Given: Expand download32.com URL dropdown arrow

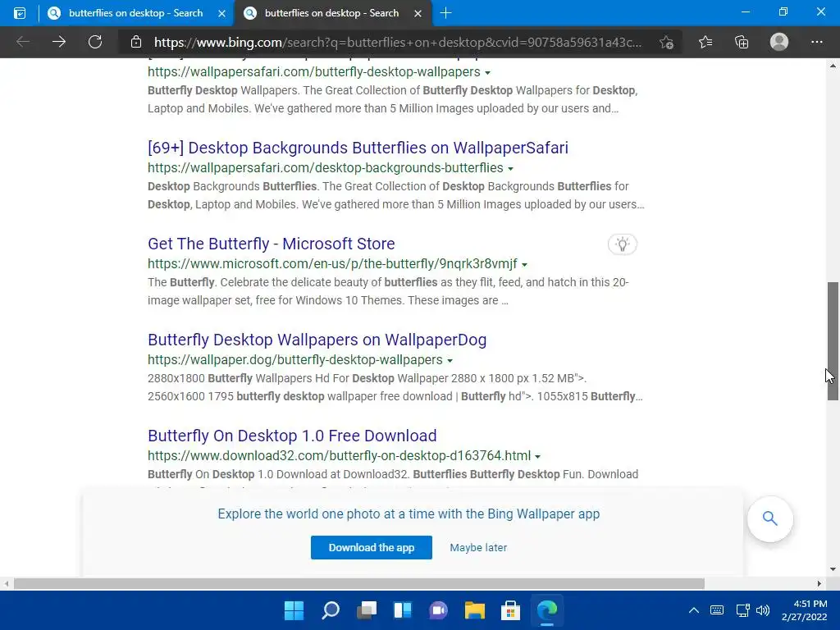Looking at the screenshot, I should click(538, 456).
